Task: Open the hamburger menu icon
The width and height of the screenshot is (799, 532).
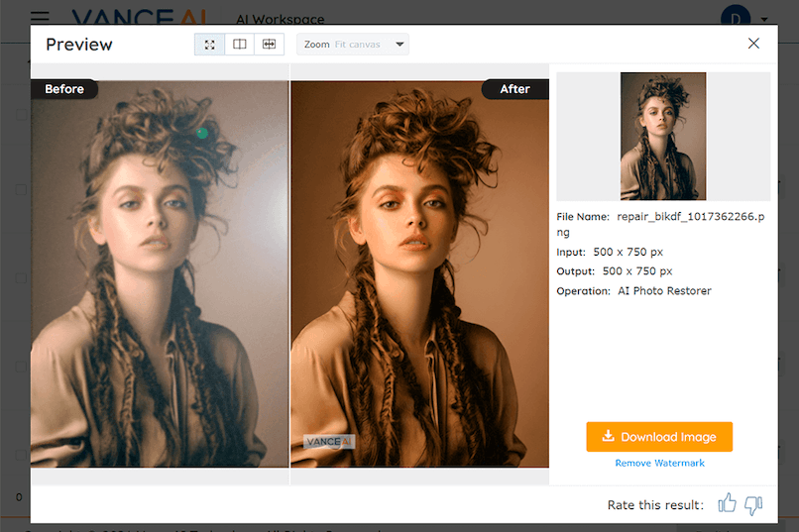Action: 40,18
